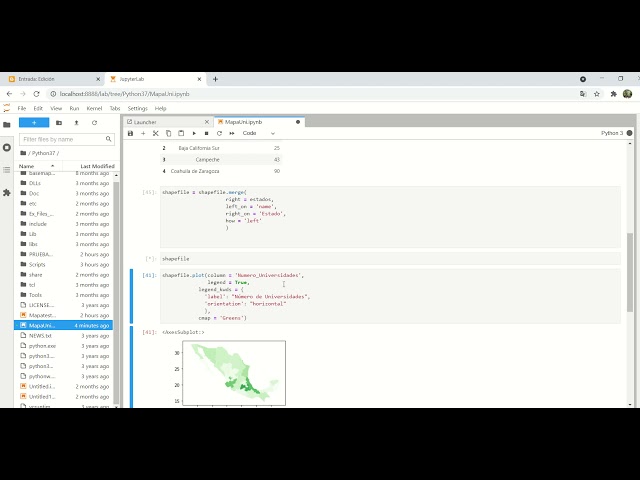The width and height of the screenshot is (640, 480).
Task: Open the Settings menu
Action: point(137,108)
